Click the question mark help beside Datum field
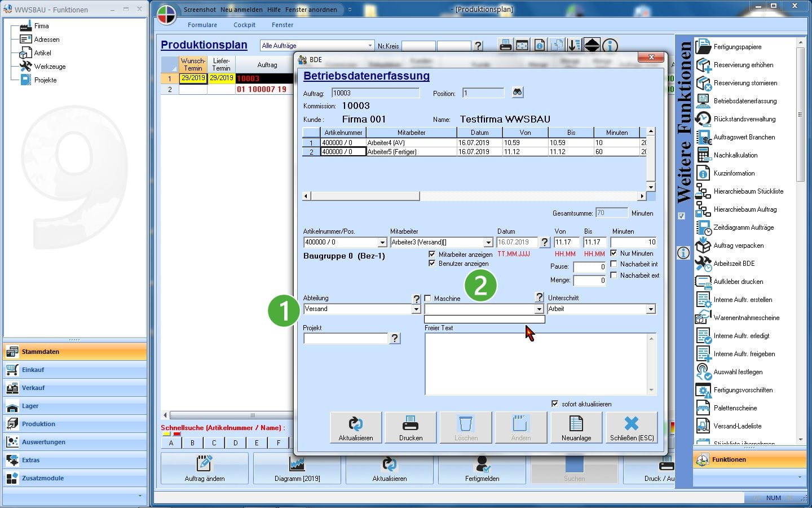Image resolution: width=812 pixels, height=508 pixels. tap(544, 242)
